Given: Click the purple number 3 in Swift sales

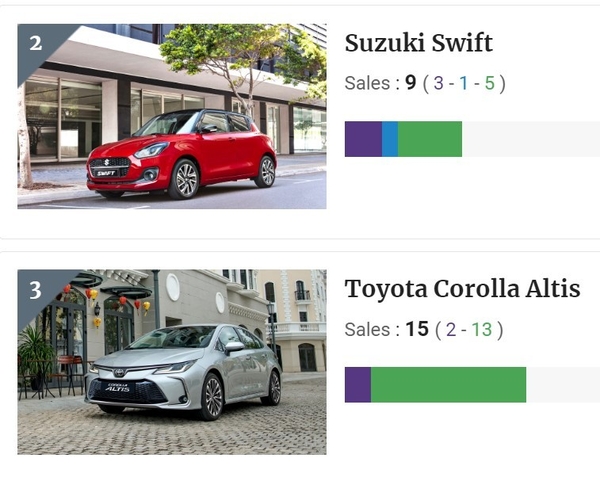Looking at the screenshot, I should click(x=439, y=83).
